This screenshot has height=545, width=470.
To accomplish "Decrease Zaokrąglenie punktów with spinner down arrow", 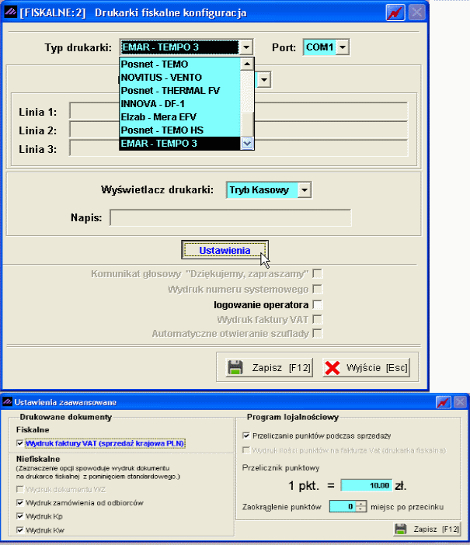I will click(x=362, y=510).
